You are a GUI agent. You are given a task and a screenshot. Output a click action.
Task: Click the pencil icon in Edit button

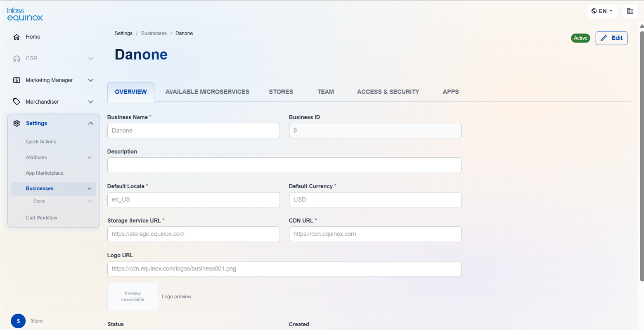(x=604, y=38)
